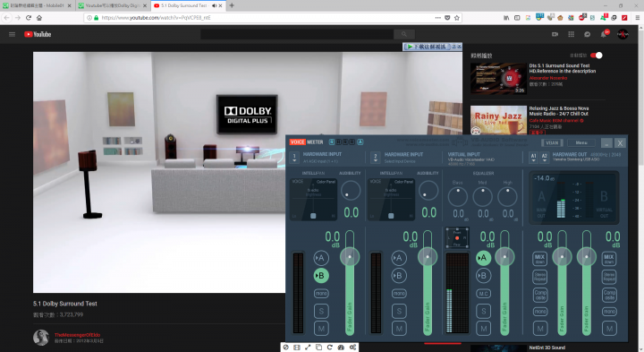644x352 pixels.
Task: Click the equalizer Bass knob
Action: tap(458, 196)
